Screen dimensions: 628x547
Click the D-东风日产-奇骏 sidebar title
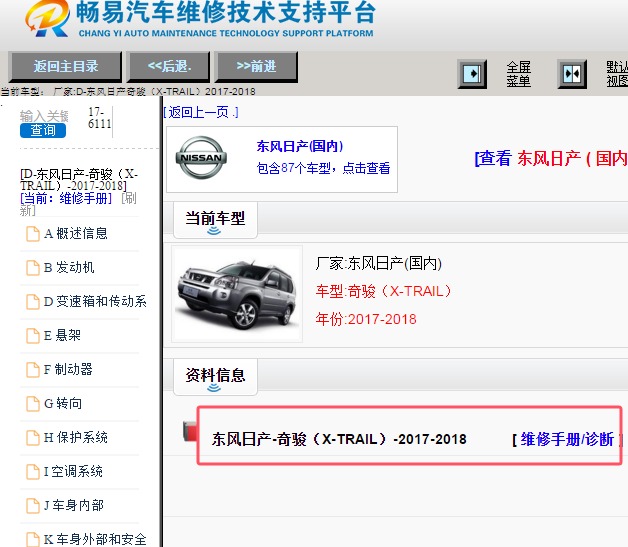[79, 180]
